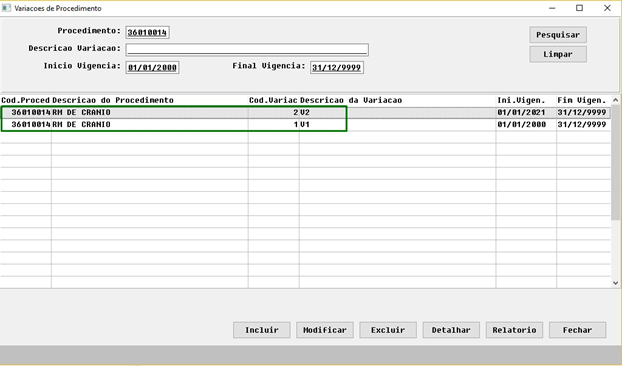Click the Cod.Variac column header
Image resolution: width=622 pixels, height=366 pixels.
point(274,100)
